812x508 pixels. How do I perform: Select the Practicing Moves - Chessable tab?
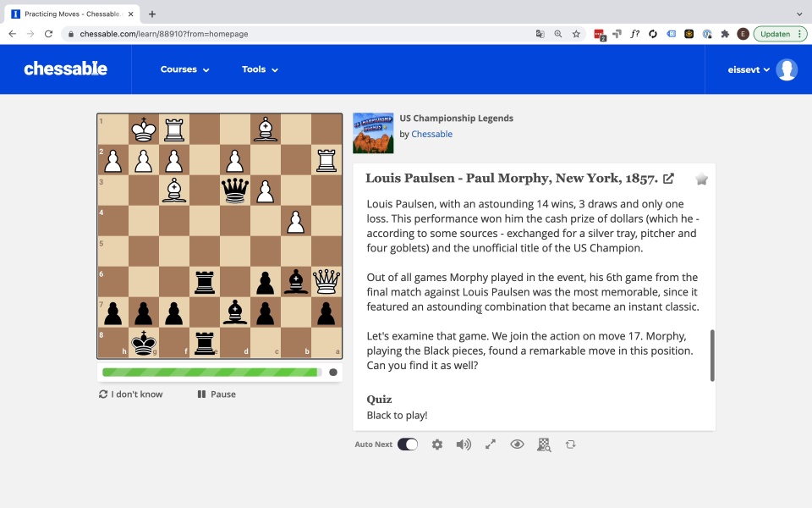coord(71,14)
